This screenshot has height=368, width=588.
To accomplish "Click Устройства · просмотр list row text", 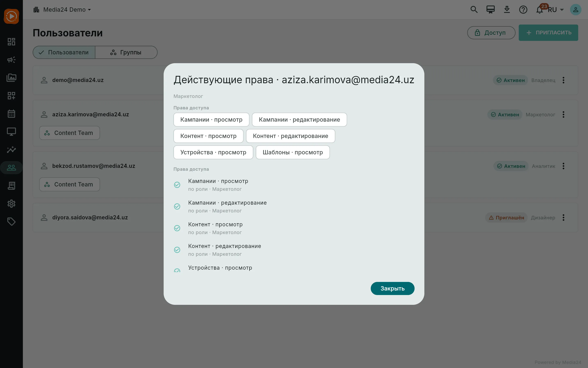I will click(x=220, y=268).
